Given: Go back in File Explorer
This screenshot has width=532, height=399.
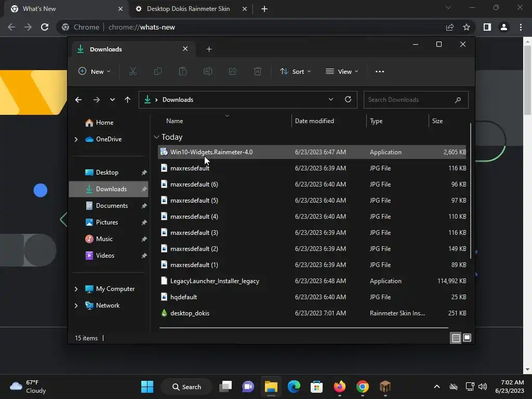Looking at the screenshot, I should click(78, 100).
